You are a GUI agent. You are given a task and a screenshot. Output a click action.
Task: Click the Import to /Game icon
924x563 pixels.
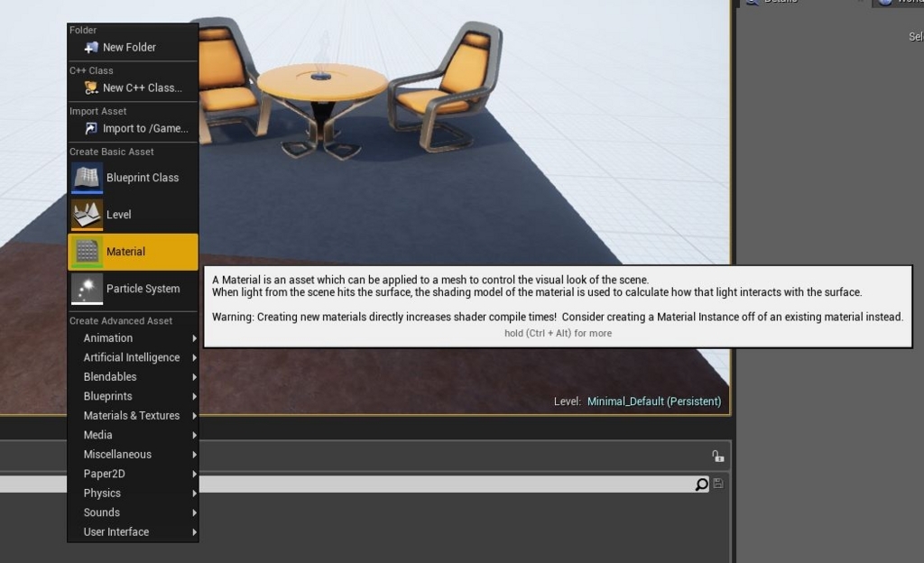click(91, 128)
